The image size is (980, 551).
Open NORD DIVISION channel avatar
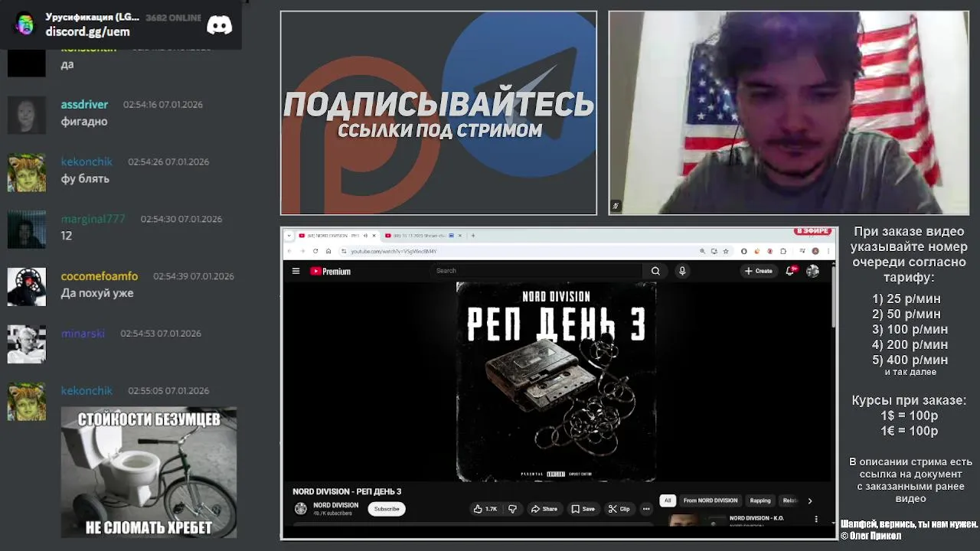(x=301, y=509)
